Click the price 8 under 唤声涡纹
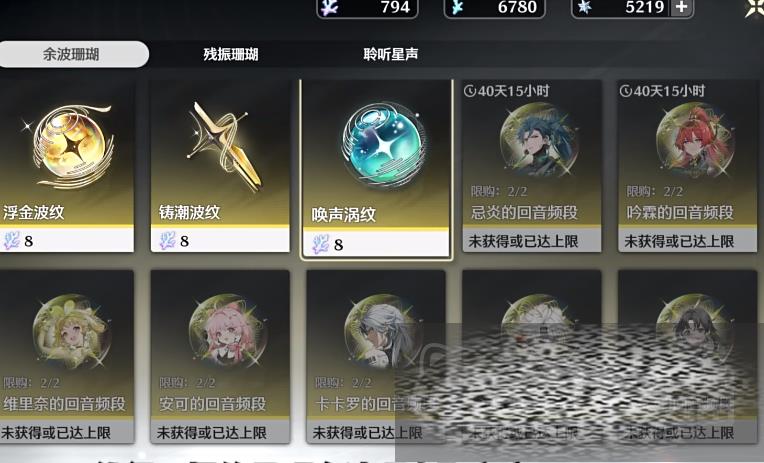Viewport: 764px width, 463px height. [339, 244]
